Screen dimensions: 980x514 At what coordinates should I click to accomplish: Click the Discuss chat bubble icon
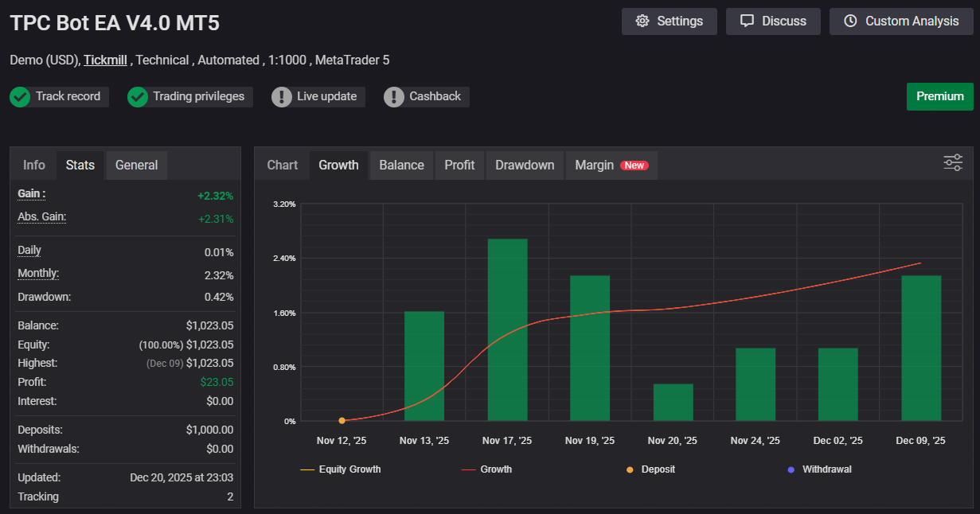pyautogui.click(x=747, y=21)
